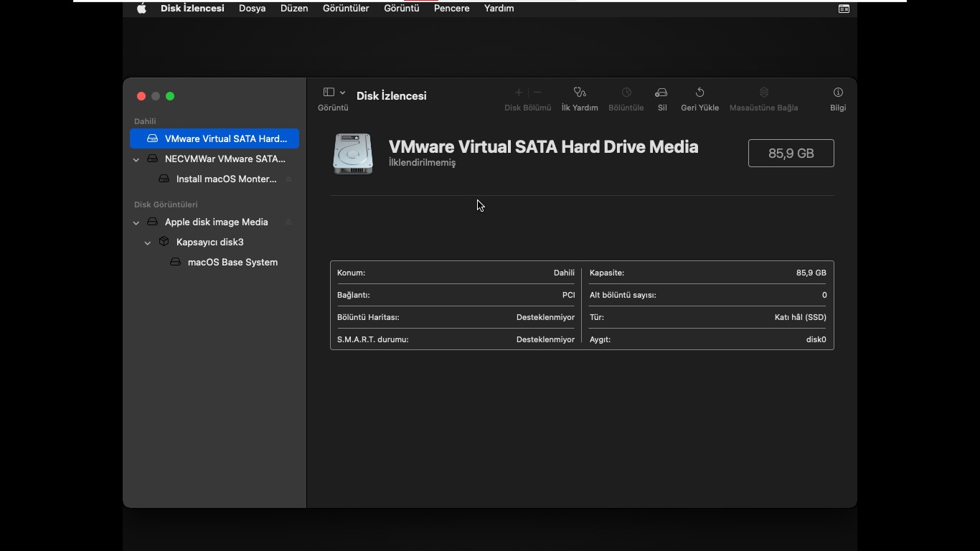Collapse the Apple disk image Media row
Viewport: 980px width, 551px height.
136,222
